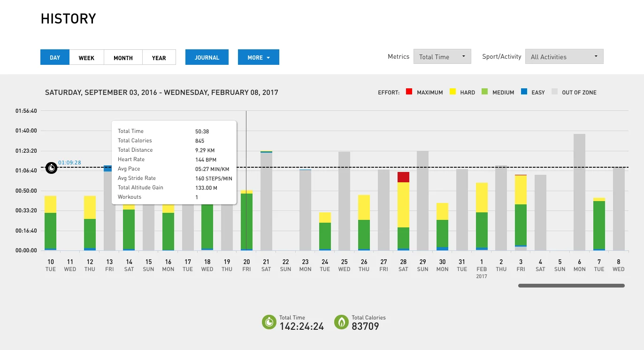Screen dimensions: 644x350
Task: Expand the More dropdown button
Action: [259, 57]
